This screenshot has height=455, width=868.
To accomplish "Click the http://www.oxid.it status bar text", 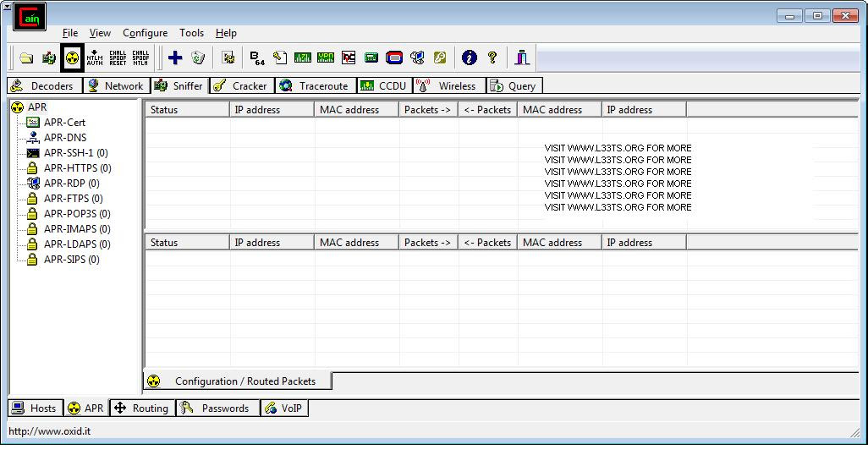I will (49, 431).
